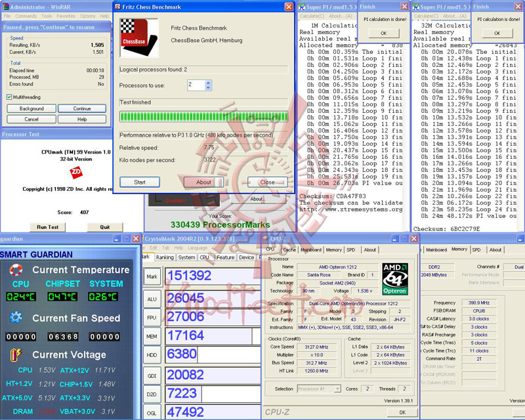The image size is (525, 420).
Task: Open the Commands menu in WinRAR
Action: (x=26, y=16)
